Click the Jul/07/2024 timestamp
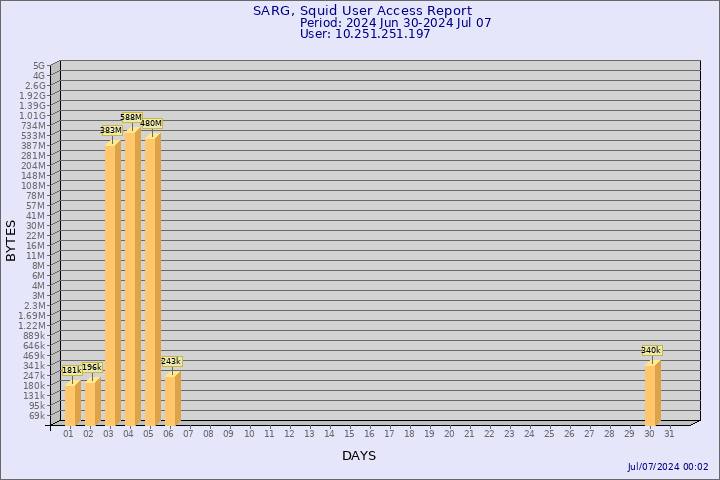720x480 pixels. 667,467
